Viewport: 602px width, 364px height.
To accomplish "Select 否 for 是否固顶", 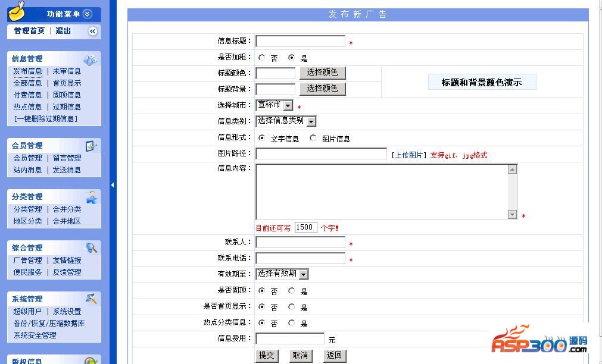I will click(261, 291).
